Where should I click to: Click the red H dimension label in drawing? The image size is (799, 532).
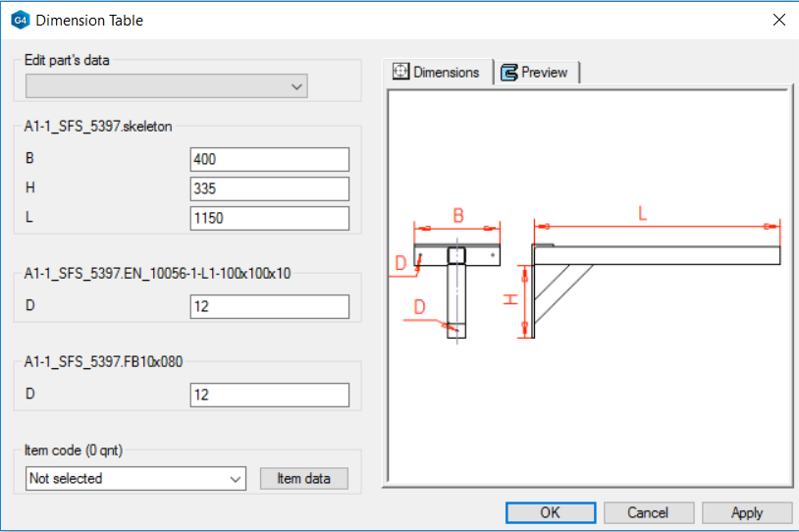[511, 297]
